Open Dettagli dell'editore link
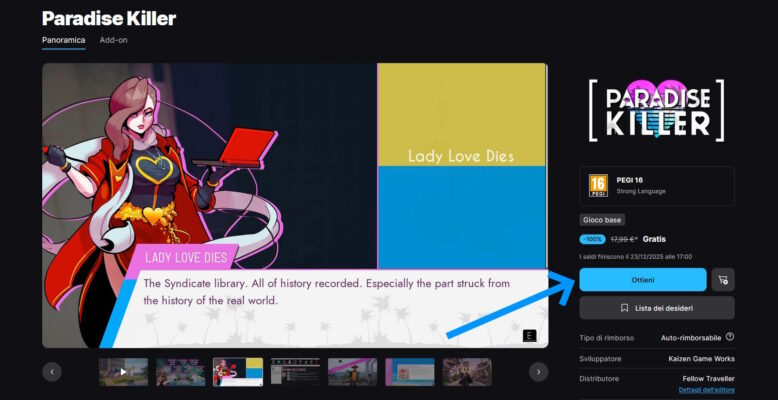The image size is (778, 400). pos(706,389)
